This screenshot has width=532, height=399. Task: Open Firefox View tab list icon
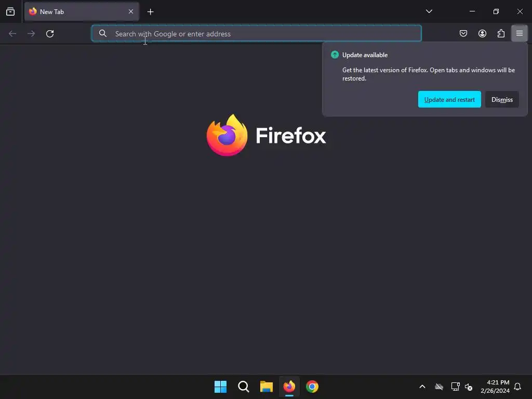(10, 11)
